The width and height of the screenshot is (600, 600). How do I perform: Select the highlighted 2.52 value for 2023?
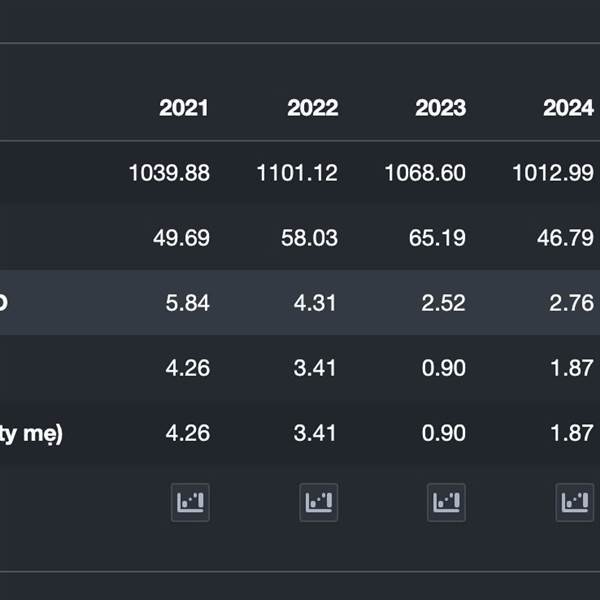pyautogui.click(x=444, y=303)
